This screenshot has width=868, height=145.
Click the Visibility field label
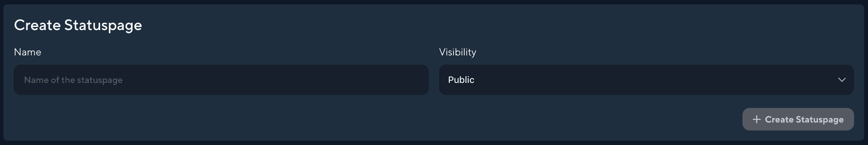coord(457,52)
